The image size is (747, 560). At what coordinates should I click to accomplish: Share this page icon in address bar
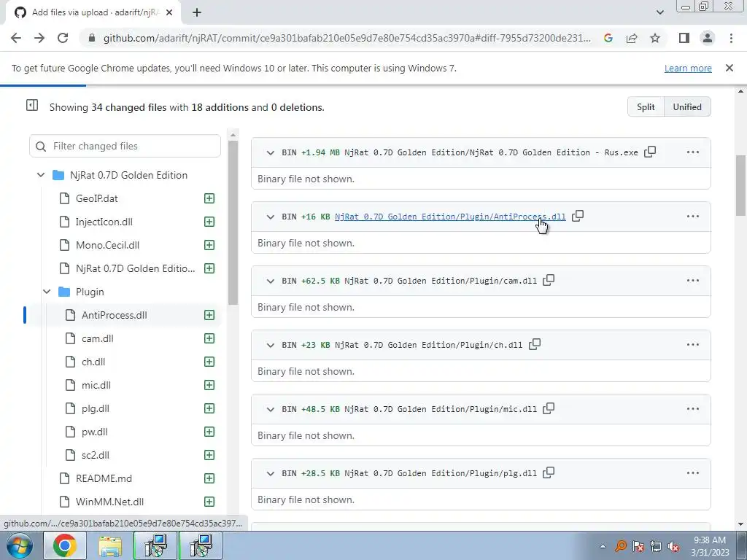click(632, 38)
